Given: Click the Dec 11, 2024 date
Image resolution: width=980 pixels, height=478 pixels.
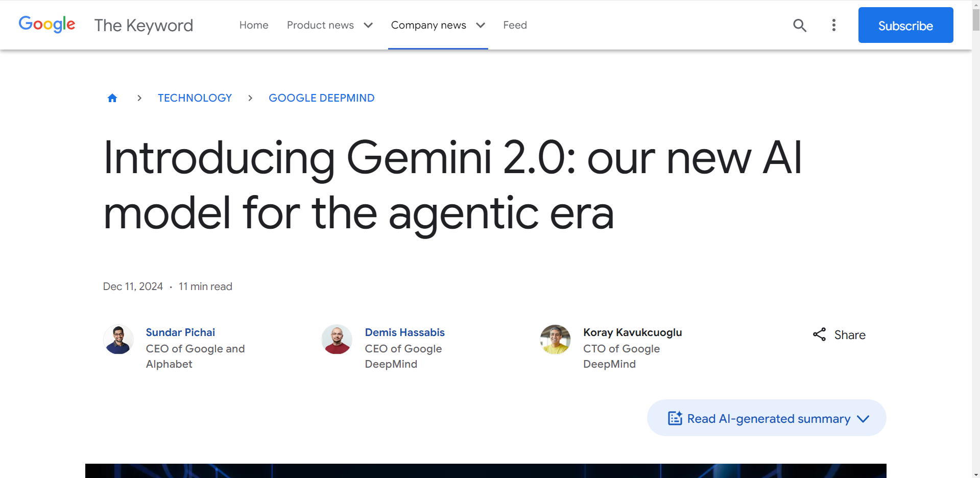Looking at the screenshot, I should click(133, 286).
